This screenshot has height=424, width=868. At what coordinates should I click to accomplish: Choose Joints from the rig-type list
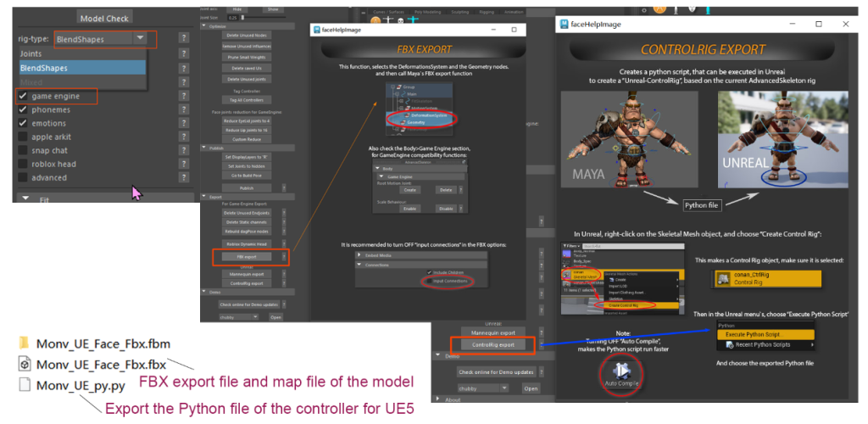(82, 53)
